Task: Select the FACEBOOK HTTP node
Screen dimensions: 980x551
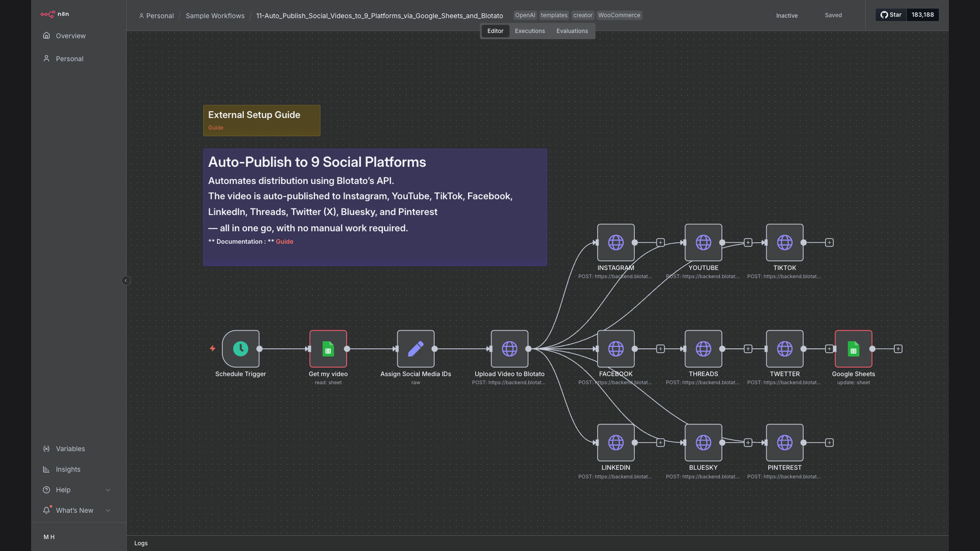Action: pos(616,349)
